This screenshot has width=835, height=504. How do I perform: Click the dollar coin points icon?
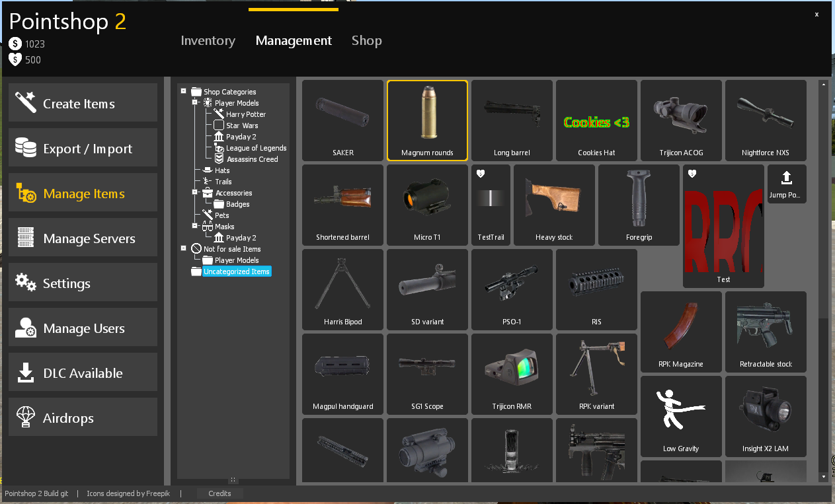[15, 44]
